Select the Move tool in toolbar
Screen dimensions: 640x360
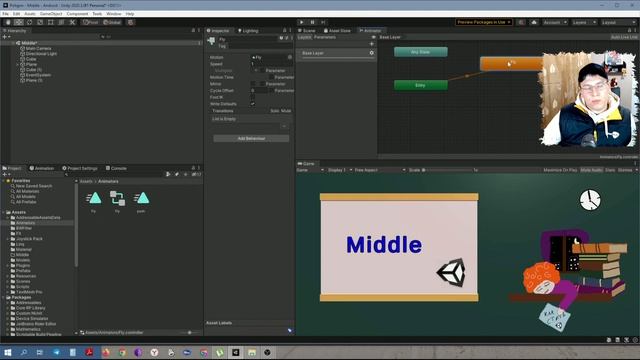19,22
